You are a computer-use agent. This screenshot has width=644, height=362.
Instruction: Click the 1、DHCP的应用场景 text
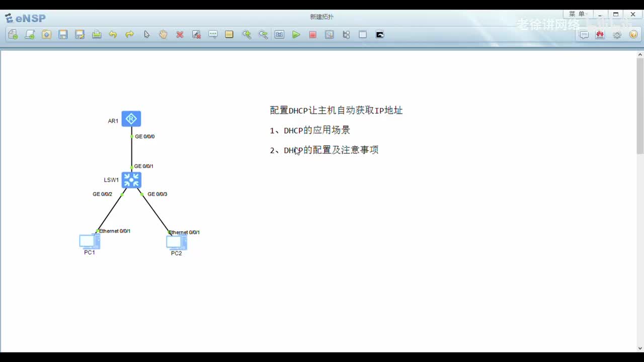[x=310, y=130]
